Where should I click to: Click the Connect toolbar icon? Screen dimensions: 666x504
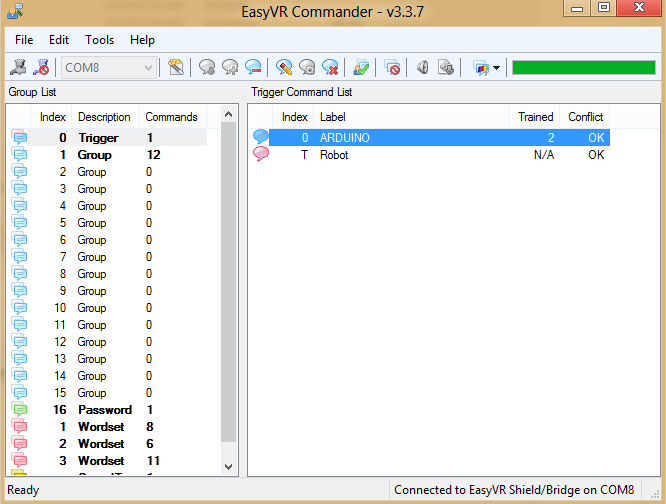tap(18, 68)
